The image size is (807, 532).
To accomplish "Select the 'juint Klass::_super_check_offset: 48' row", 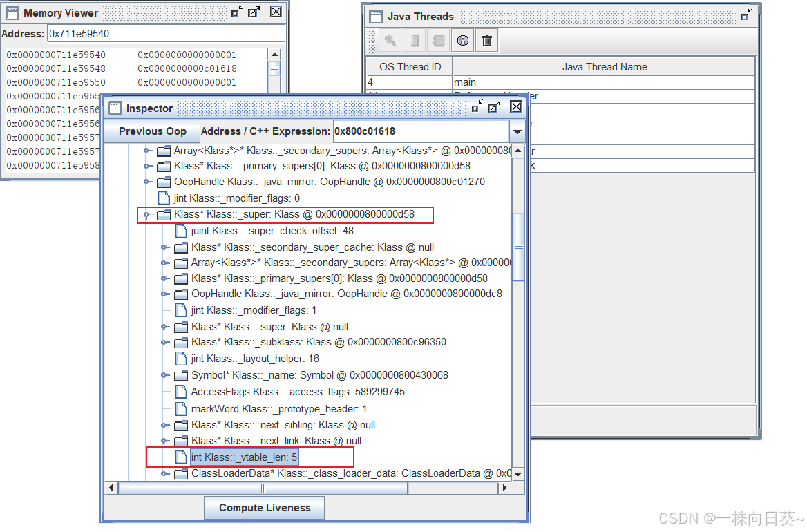I will tap(272, 231).
